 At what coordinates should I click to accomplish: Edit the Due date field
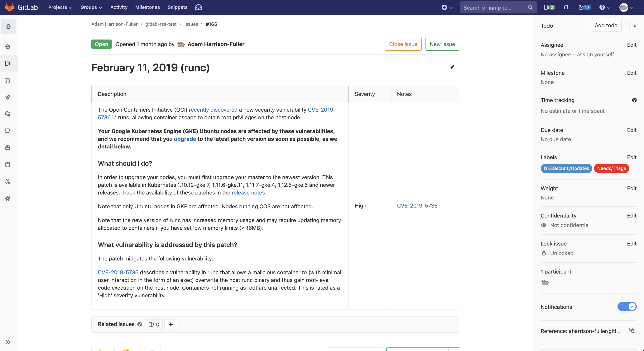pos(632,130)
